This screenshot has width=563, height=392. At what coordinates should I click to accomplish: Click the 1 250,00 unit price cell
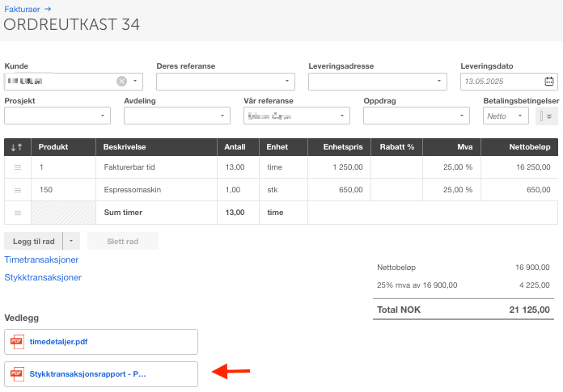click(x=339, y=167)
